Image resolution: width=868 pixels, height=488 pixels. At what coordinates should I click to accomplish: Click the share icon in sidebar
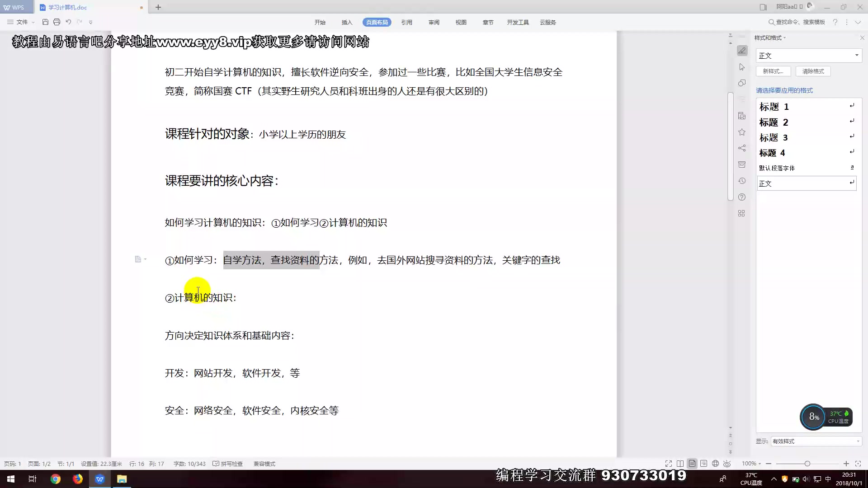tap(742, 148)
